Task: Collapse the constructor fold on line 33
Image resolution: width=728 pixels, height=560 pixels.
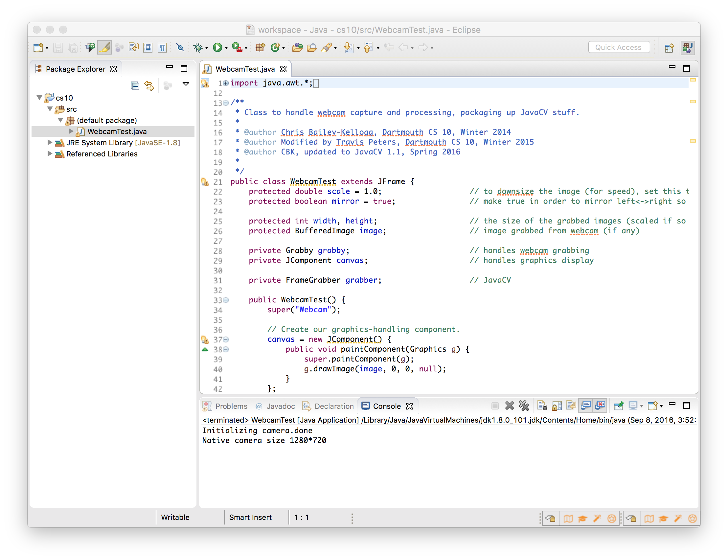Action: click(x=226, y=300)
